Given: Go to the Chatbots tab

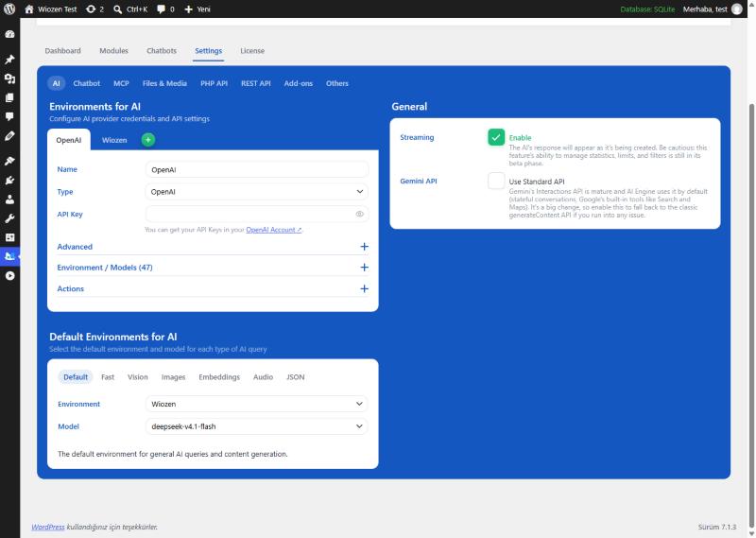Looking at the screenshot, I should [162, 51].
